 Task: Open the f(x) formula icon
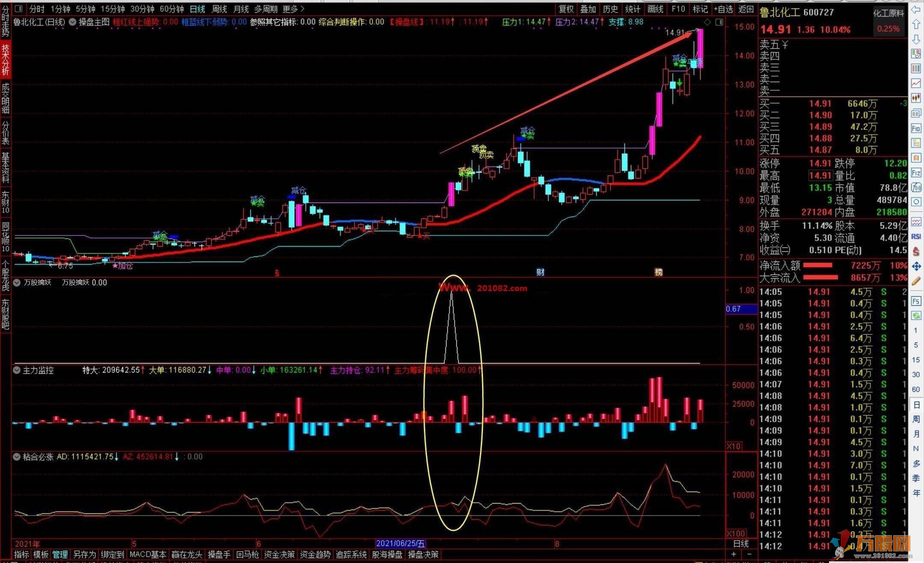click(x=916, y=187)
